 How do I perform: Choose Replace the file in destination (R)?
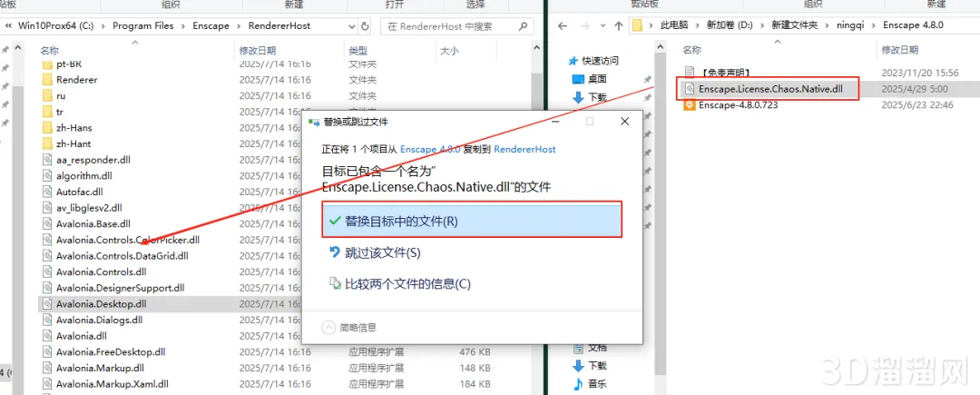[x=472, y=221]
